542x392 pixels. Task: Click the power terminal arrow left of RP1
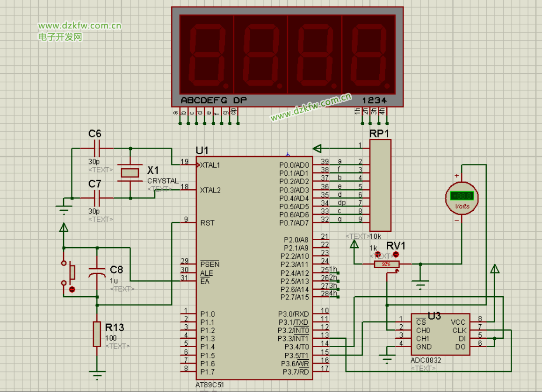(x=318, y=149)
